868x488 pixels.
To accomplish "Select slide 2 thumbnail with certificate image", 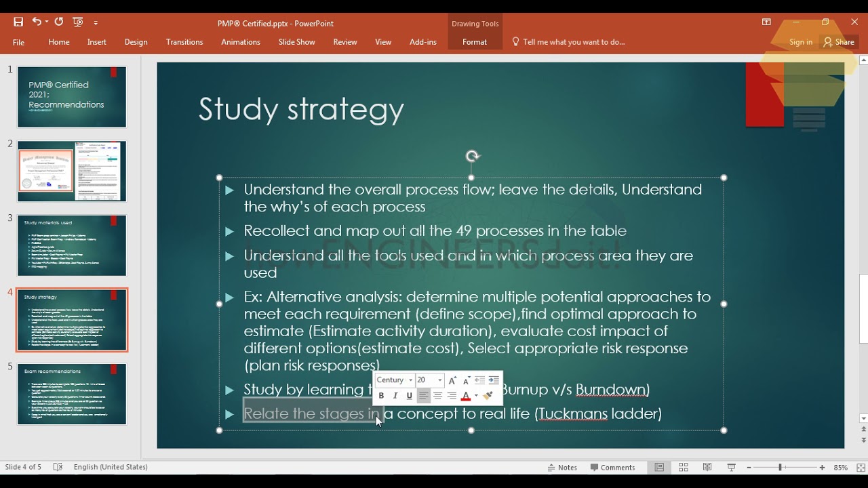I will [72, 171].
